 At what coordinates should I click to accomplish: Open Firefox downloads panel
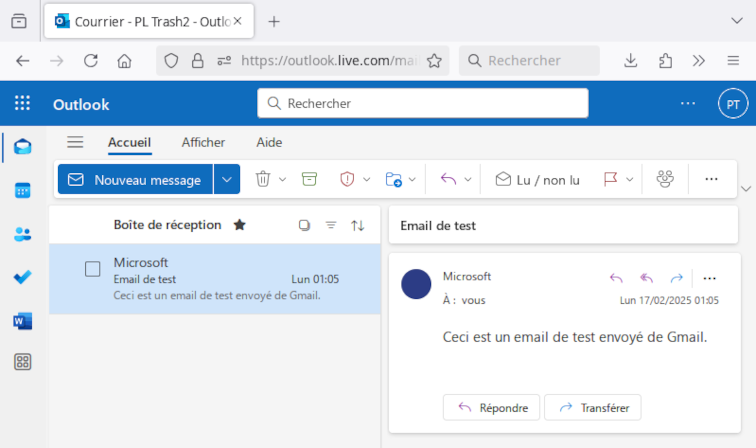[630, 61]
